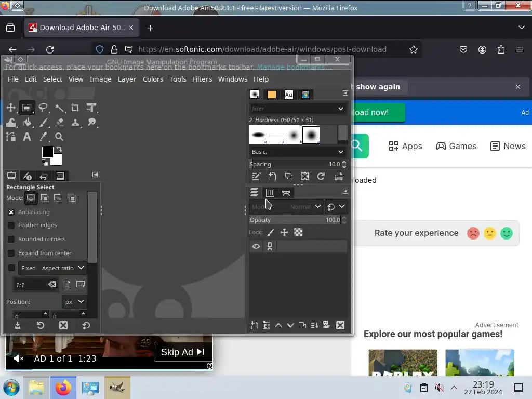
Task: Choose Replace selection mode
Action: click(x=31, y=198)
